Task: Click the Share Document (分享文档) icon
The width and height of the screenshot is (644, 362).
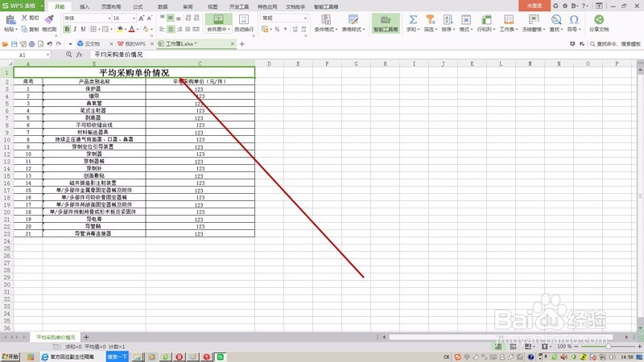Action: pos(599,19)
